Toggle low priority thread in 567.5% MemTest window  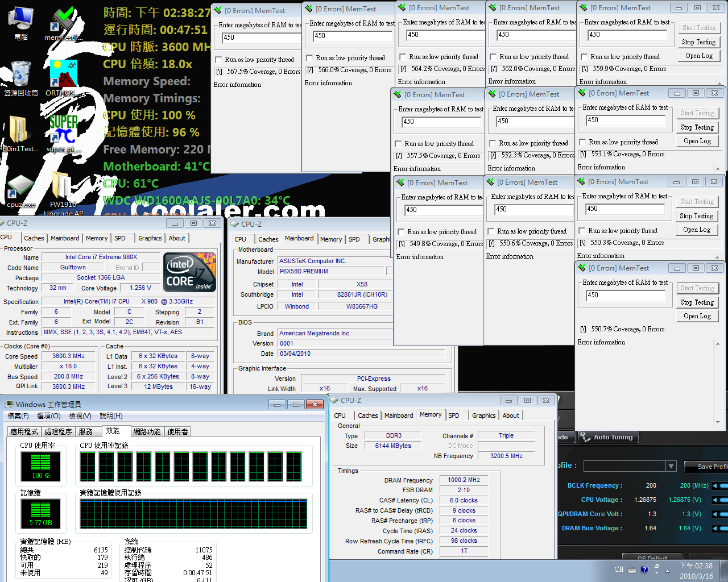(x=218, y=60)
